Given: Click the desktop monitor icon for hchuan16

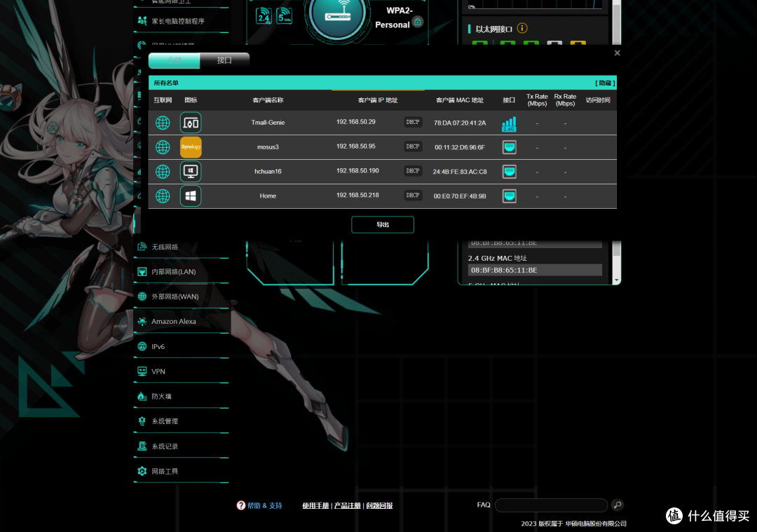Looking at the screenshot, I should (191, 172).
